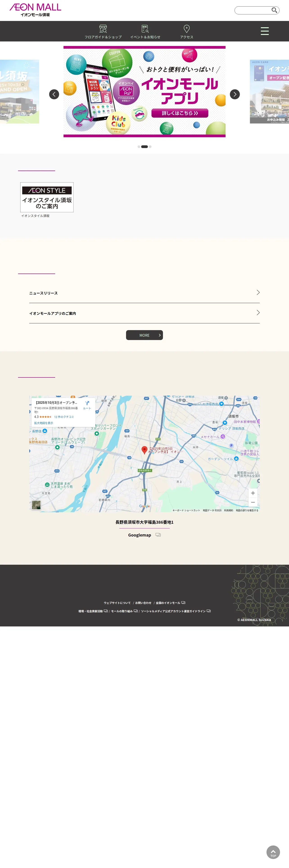Screen dimensions: 289x868
Task: Open ウェブサイトについて footer link
Action: coord(117,603)
